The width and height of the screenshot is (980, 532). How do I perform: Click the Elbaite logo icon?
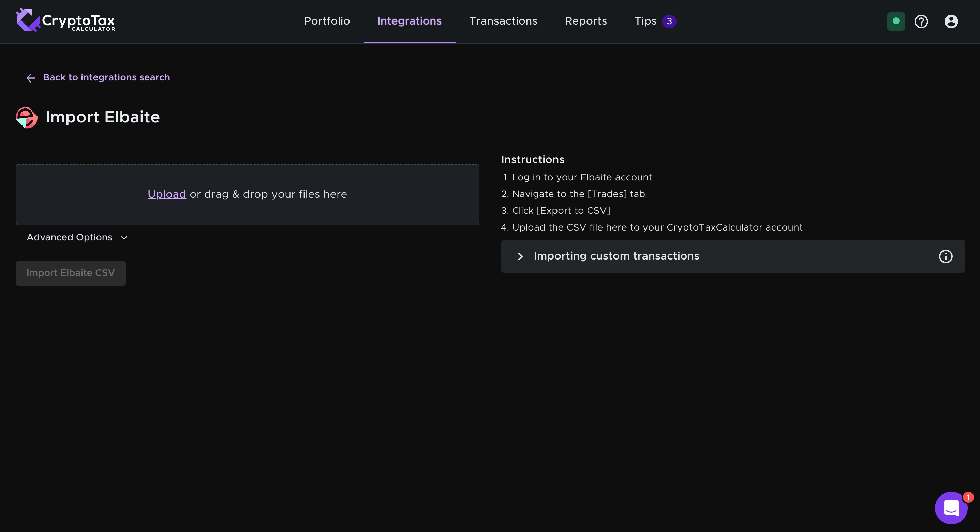coord(27,117)
